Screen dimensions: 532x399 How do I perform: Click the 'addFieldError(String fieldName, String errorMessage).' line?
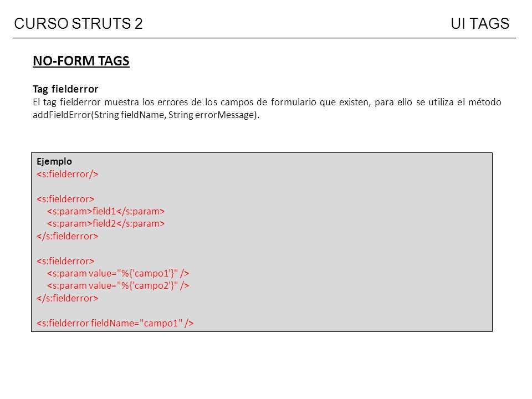[146, 115]
